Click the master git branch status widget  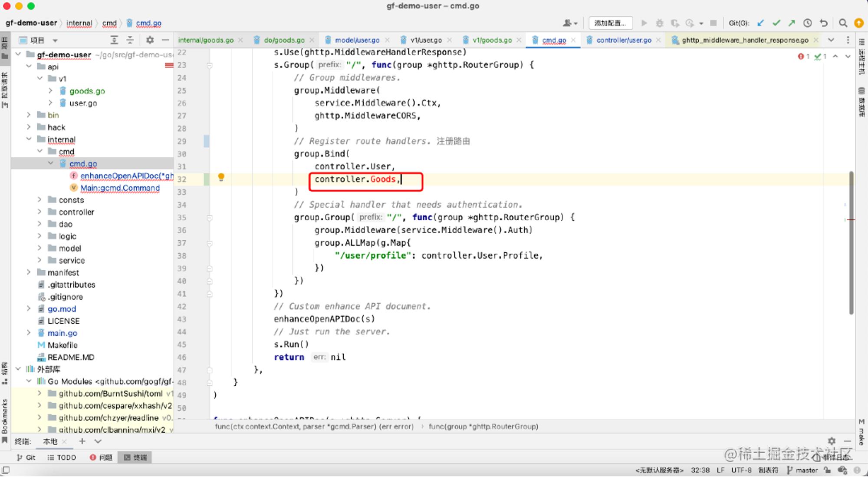802,470
